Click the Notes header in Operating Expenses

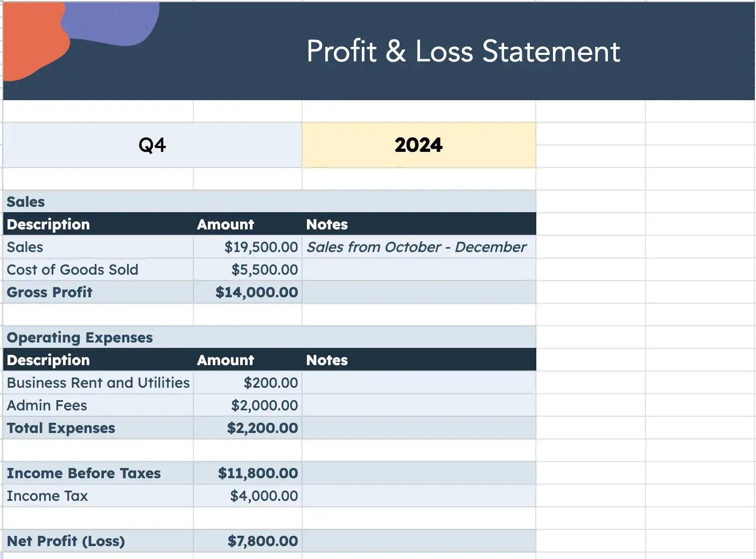click(327, 360)
